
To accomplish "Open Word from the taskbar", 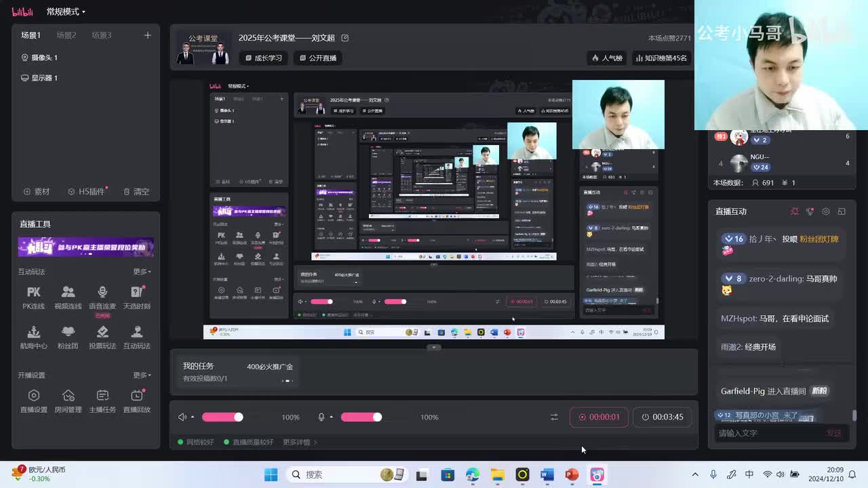I will pos(547,474).
